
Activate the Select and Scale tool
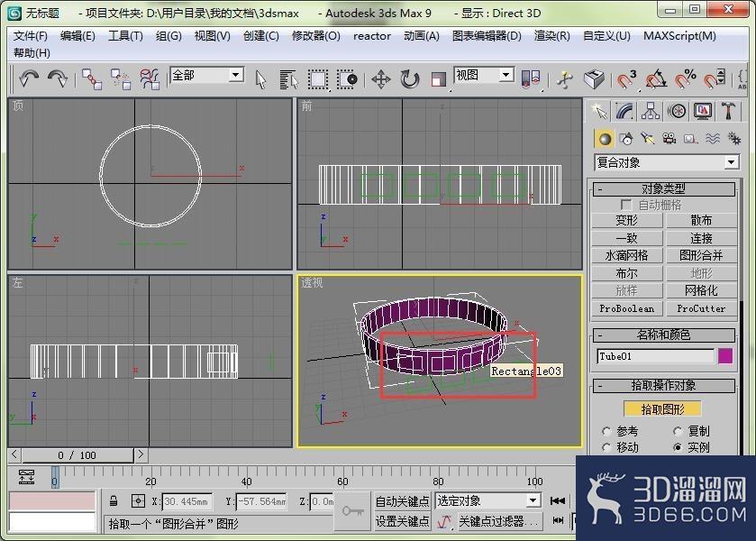tap(438, 79)
